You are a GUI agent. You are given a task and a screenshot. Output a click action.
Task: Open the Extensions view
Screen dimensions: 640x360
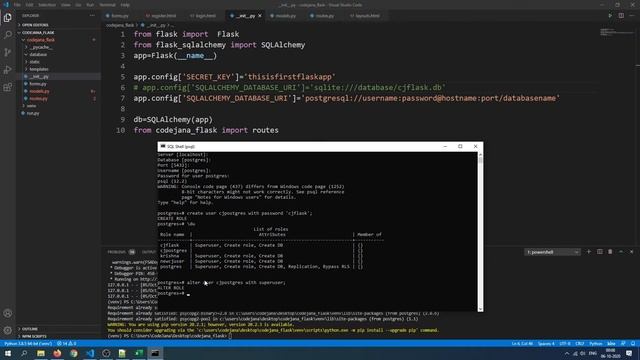tap(7, 87)
